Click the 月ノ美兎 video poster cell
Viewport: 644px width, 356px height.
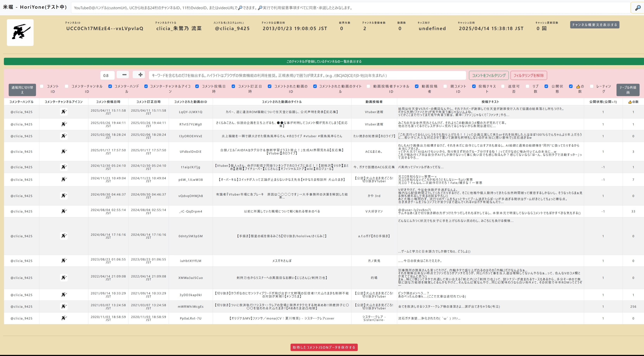[x=374, y=261]
